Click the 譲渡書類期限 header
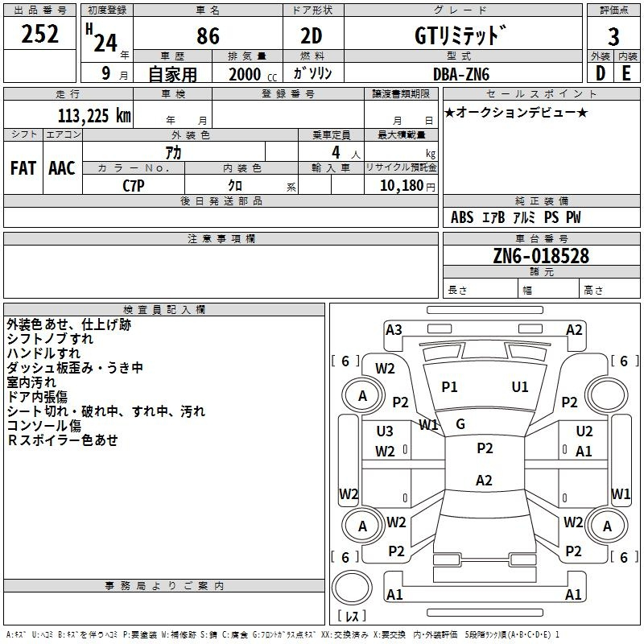This screenshot has height=644, width=644. (401, 93)
